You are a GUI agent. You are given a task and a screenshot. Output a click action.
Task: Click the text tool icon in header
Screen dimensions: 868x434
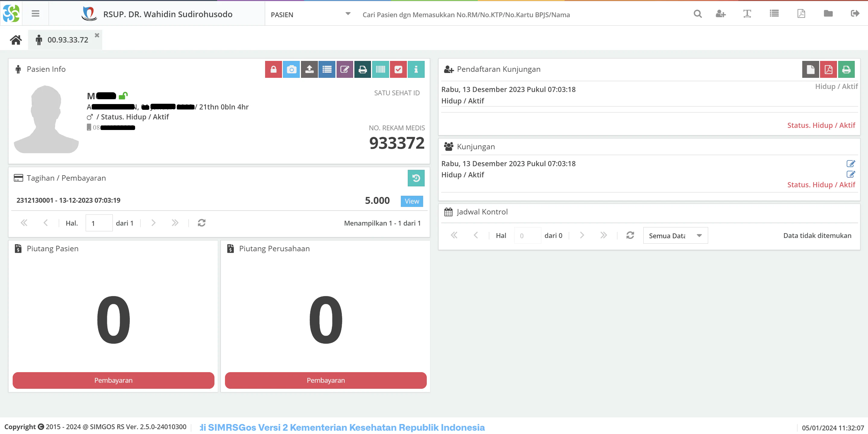tap(747, 14)
